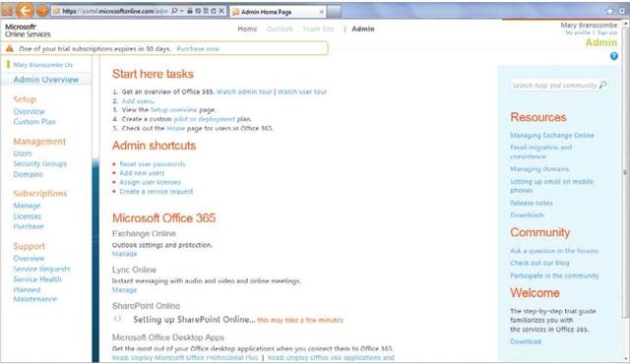The image size is (630, 364).
Task: Click Watch user tour link
Action: tap(302, 91)
